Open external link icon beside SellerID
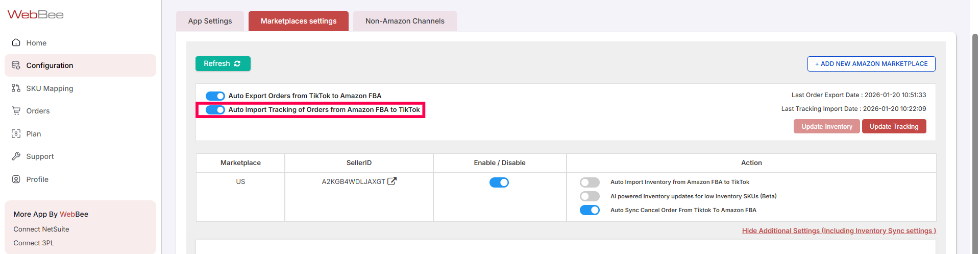The image size is (980, 254). coord(392,181)
